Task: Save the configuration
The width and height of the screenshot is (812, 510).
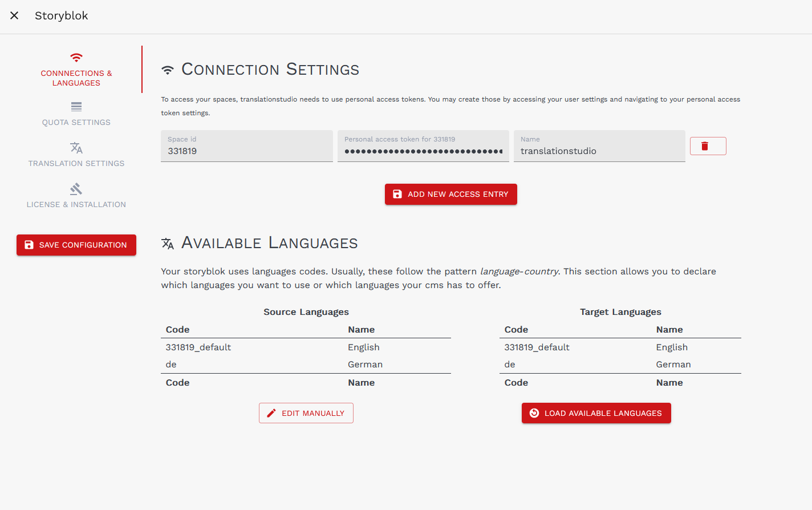Action: click(76, 245)
